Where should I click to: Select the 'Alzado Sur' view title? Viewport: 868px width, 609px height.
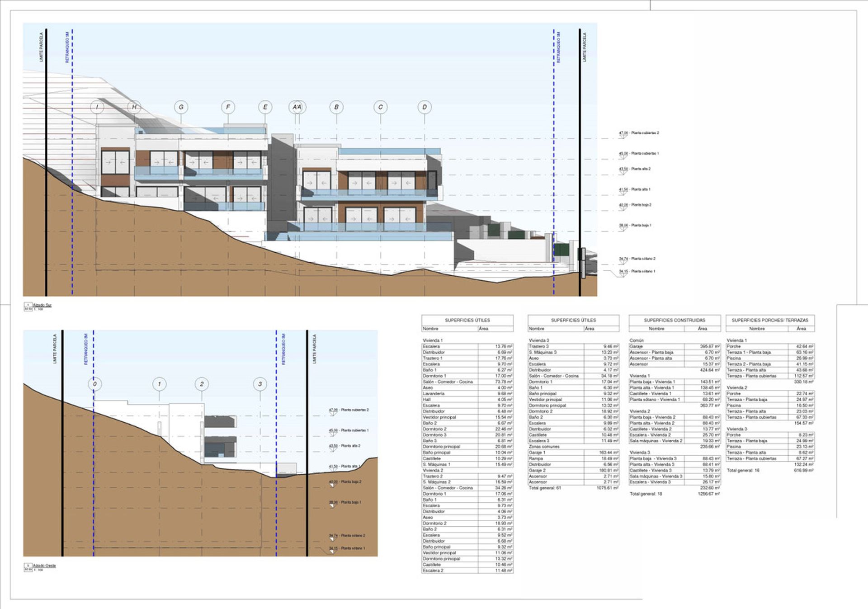(42, 305)
